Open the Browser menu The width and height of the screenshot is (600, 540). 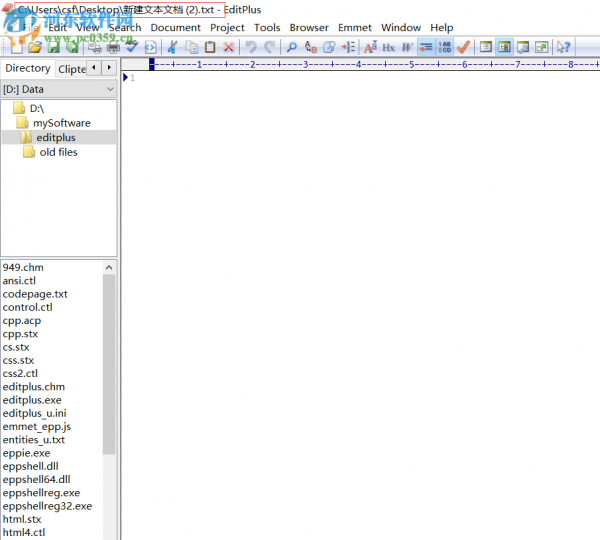coord(309,28)
